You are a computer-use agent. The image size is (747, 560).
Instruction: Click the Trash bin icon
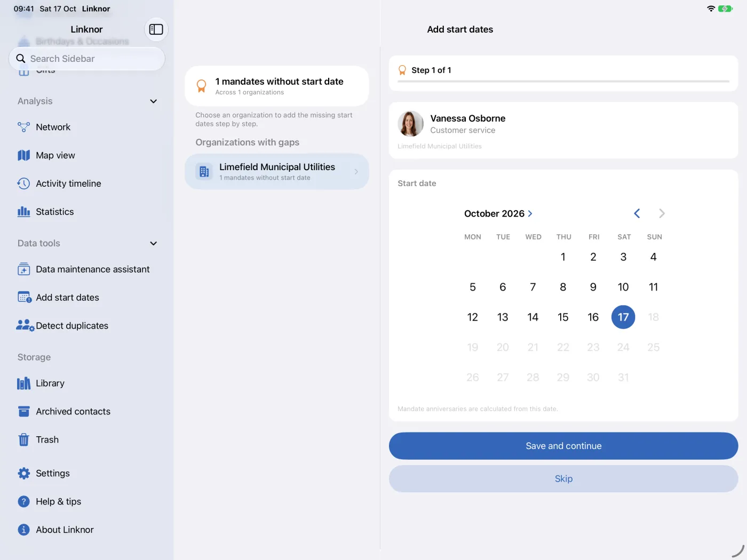coord(23,440)
